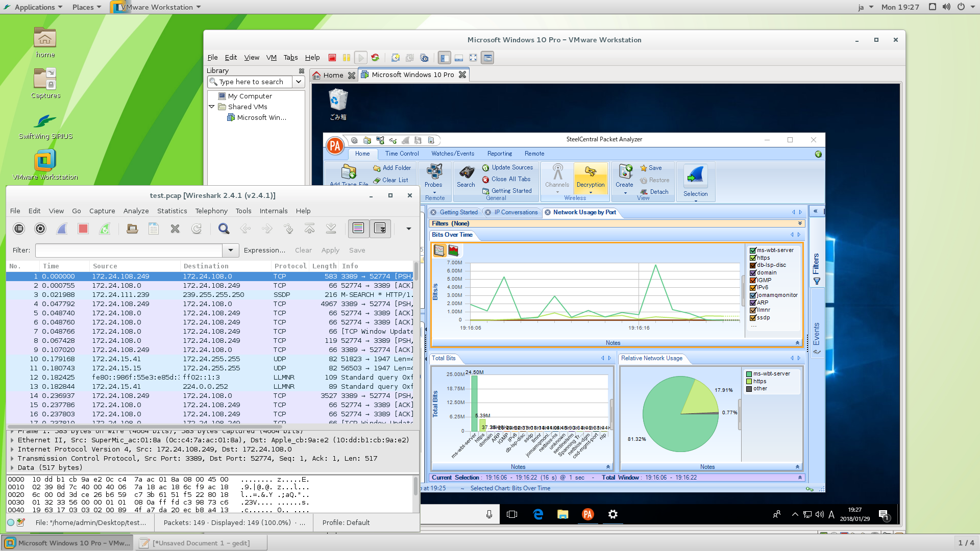Viewport: 980px width, 551px height.
Task: Click the VMware power off red square icon
Action: pos(332,58)
